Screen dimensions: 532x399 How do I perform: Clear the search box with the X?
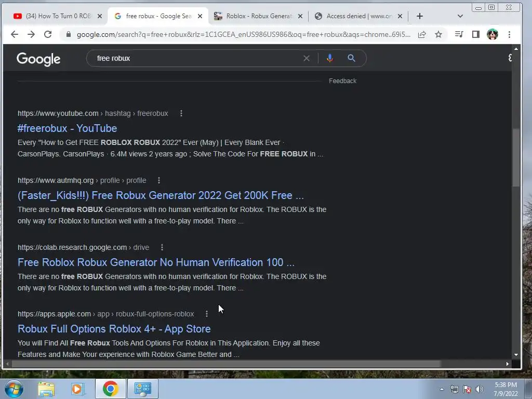307,58
